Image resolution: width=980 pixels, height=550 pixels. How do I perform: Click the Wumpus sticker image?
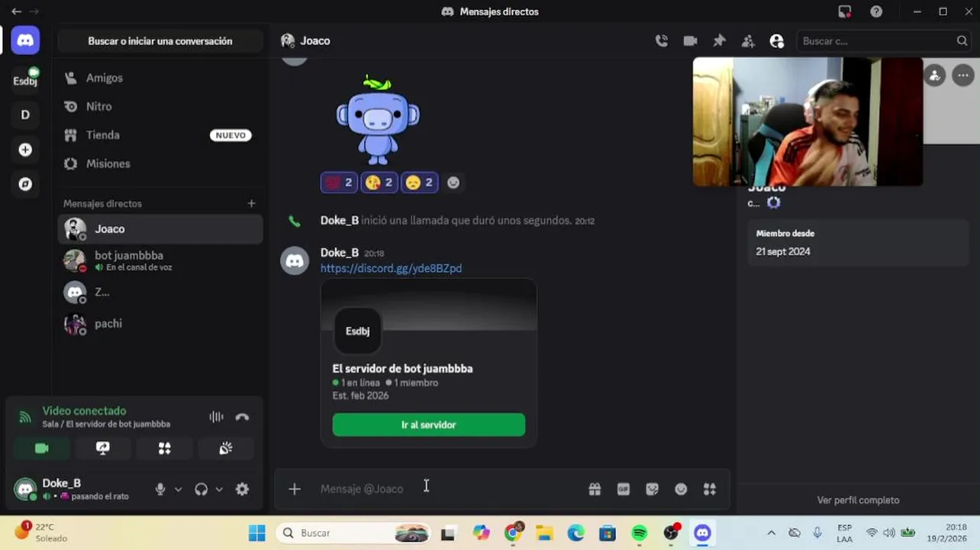point(378,120)
